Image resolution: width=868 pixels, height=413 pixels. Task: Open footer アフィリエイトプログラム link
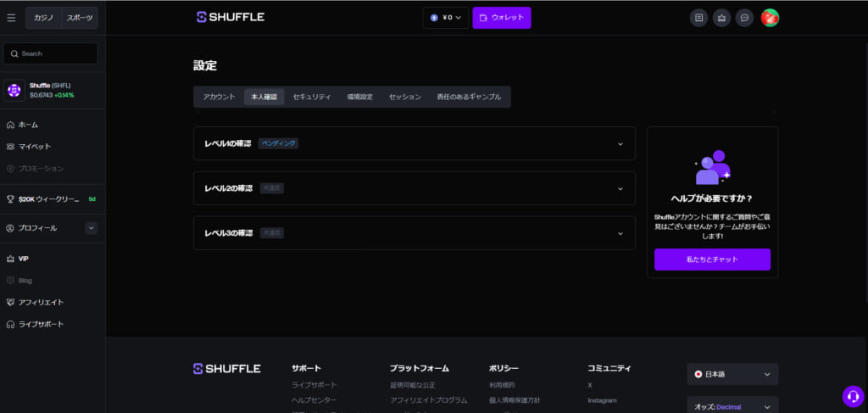(x=428, y=399)
